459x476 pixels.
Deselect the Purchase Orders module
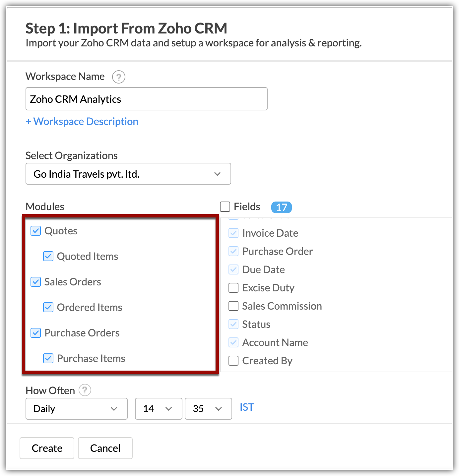[x=35, y=333]
